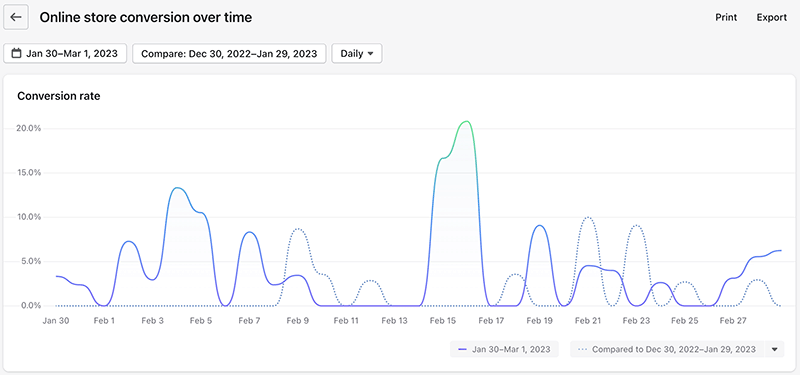Click the Feb 21 x-axis label
800x375 pixels.
588,321
